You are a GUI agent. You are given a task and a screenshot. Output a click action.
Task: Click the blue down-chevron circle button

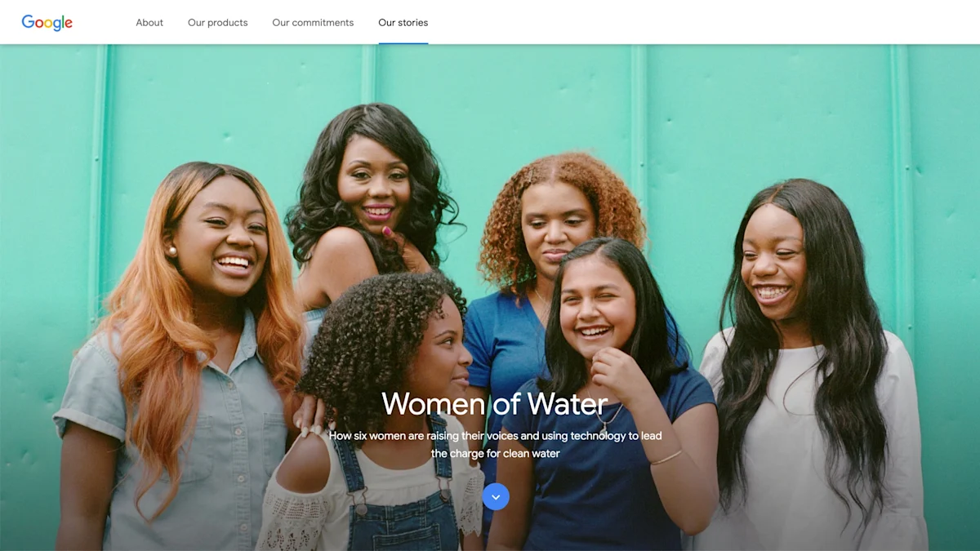coord(496,496)
